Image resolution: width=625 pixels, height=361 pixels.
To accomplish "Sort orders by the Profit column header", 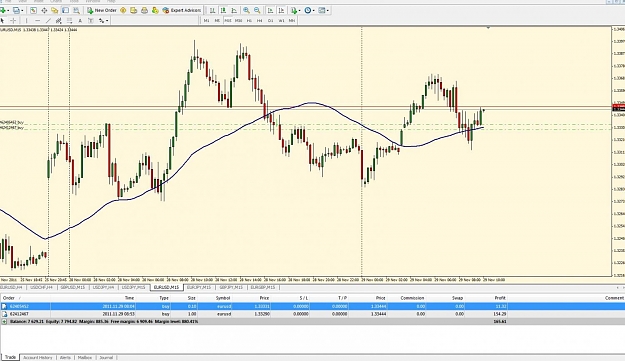I will click(x=500, y=298).
